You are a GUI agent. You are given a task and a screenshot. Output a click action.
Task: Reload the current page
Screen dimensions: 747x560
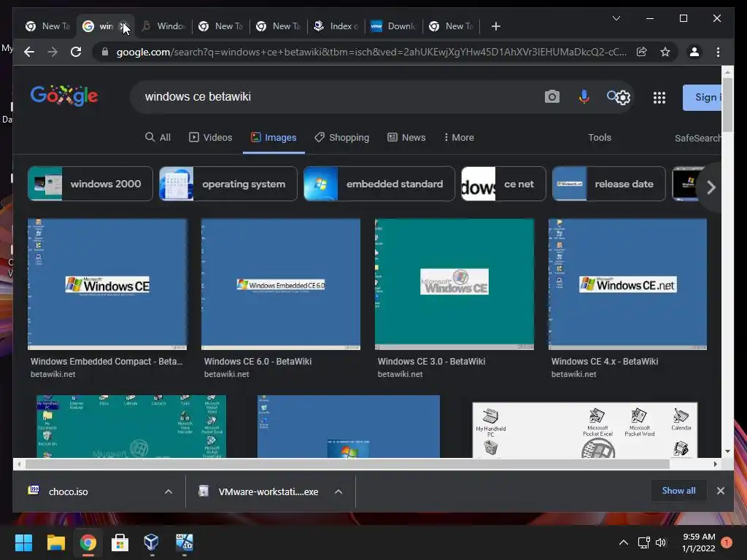(x=76, y=52)
